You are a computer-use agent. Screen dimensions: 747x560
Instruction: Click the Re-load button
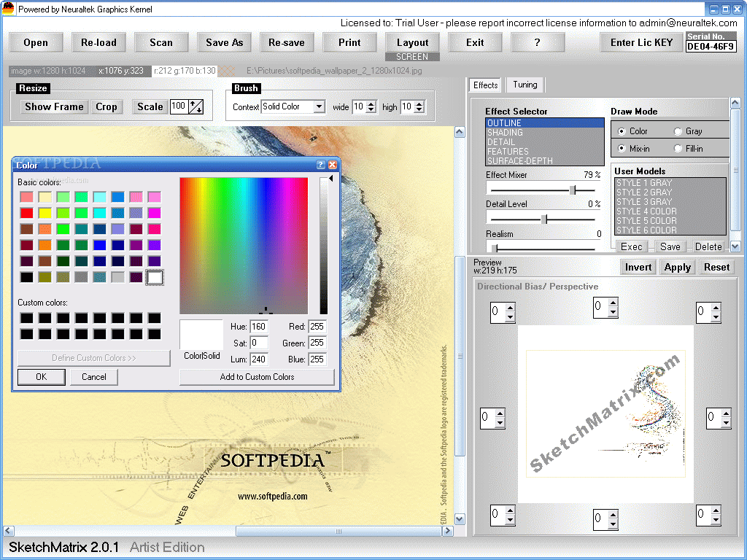(98, 43)
